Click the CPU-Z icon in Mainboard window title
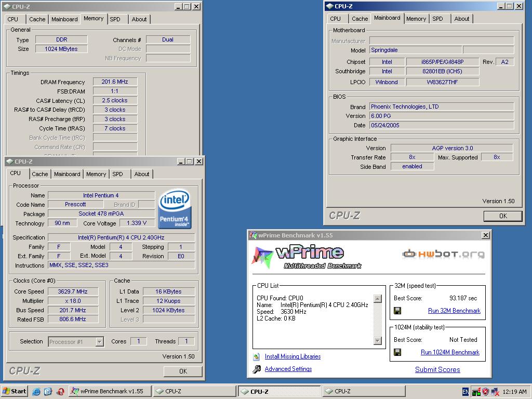 point(329,6)
